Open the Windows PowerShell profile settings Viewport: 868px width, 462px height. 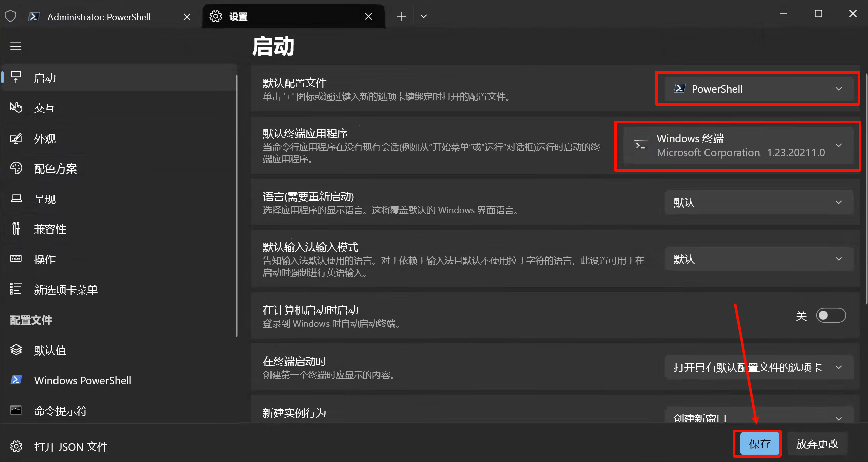click(82, 380)
